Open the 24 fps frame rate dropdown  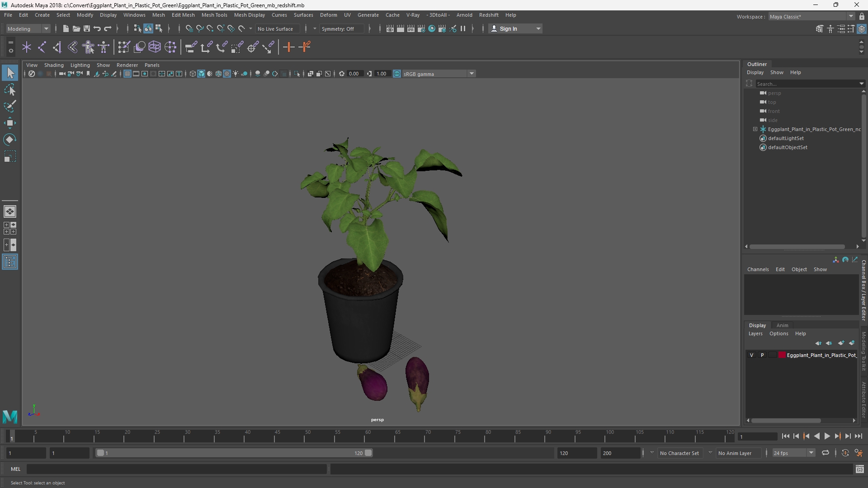point(793,453)
